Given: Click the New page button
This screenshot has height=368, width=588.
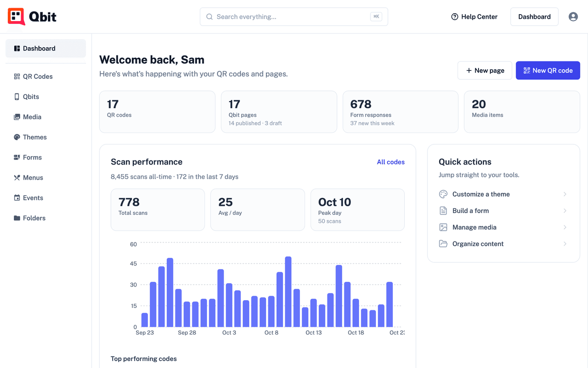Looking at the screenshot, I should [x=485, y=71].
